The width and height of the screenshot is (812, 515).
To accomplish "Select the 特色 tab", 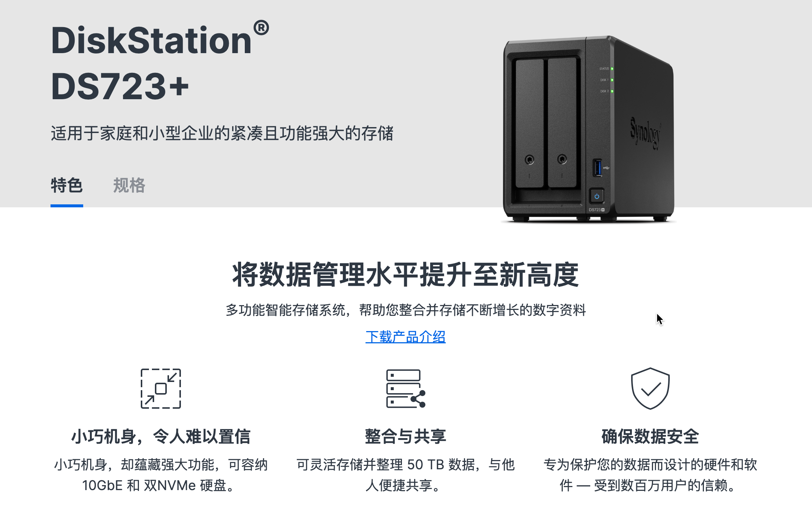I will pos(67,185).
